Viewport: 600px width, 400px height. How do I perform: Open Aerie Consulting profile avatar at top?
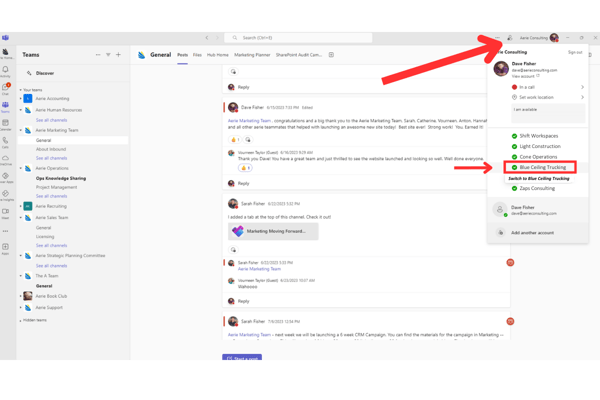pyautogui.click(x=554, y=38)
